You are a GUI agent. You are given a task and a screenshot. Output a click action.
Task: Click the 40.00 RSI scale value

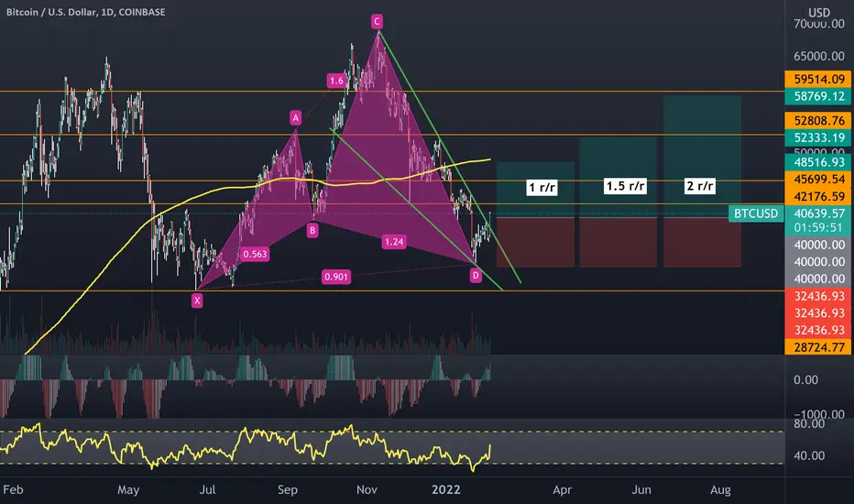(x=809, y=455)
